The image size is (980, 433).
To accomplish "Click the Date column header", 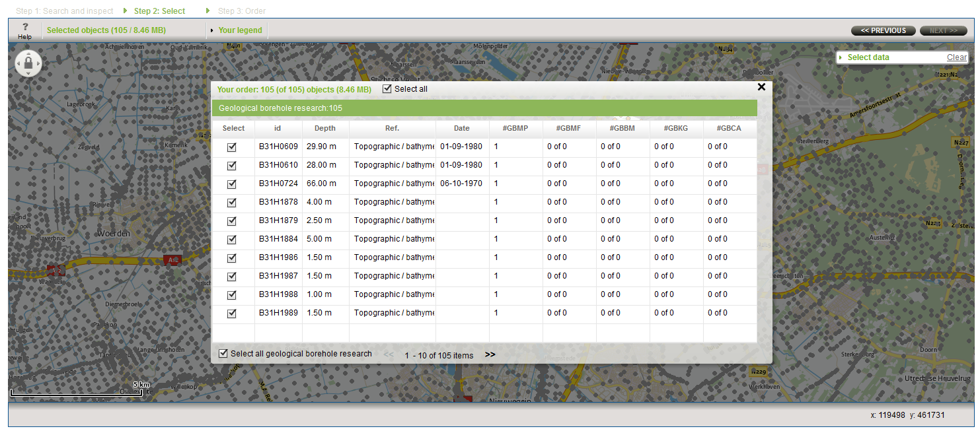I will pos(462,129).
